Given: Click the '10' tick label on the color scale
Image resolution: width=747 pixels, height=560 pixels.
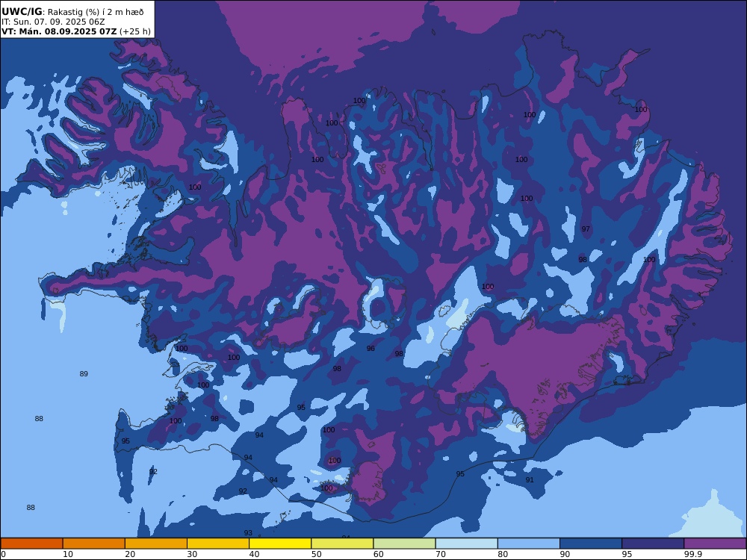Looking at the screenshot, I should (x=68, y=554).
